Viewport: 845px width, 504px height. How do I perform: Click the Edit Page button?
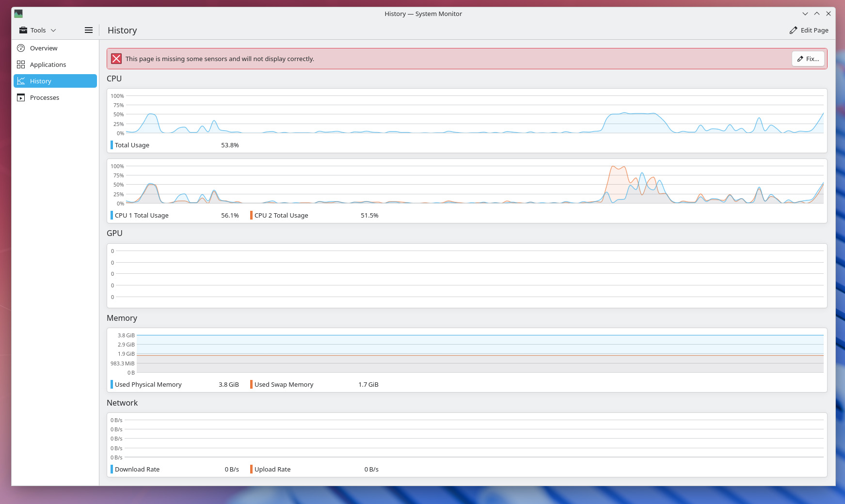[809, 30]
